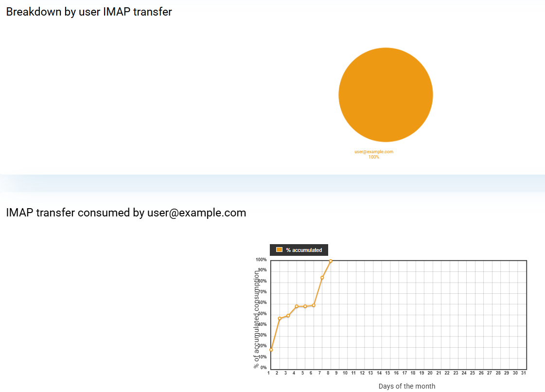The width and height of the screenshot is (545, 392).
Task: Click the user@example.com pie chart label
Action: pos(373,152)
